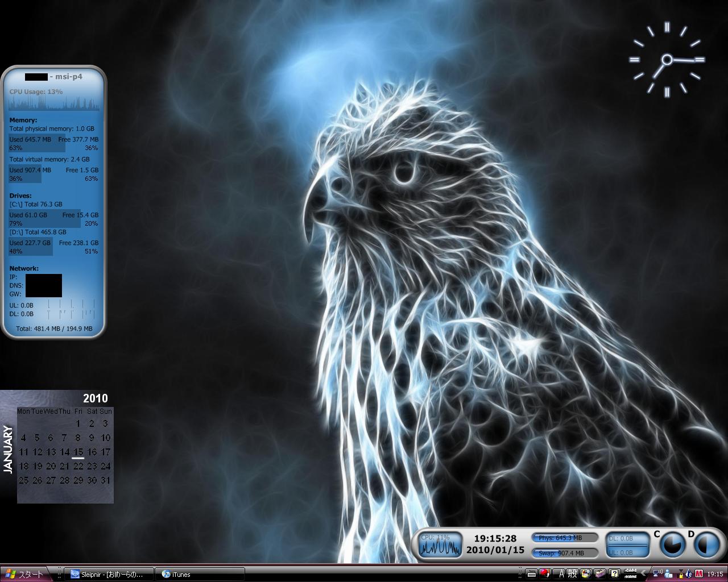Select today's date 15 on the calendar
Image resolution: width=728 pixels, height=582 pixels.
click(x=78, y=452)
